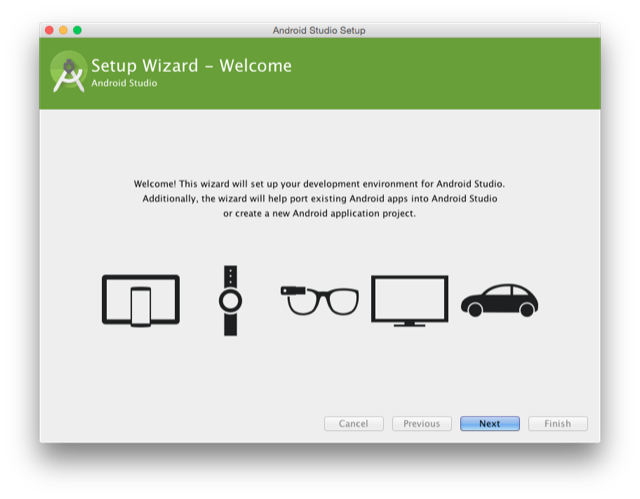Click the Android Studio subtitle text

(124, 83)
